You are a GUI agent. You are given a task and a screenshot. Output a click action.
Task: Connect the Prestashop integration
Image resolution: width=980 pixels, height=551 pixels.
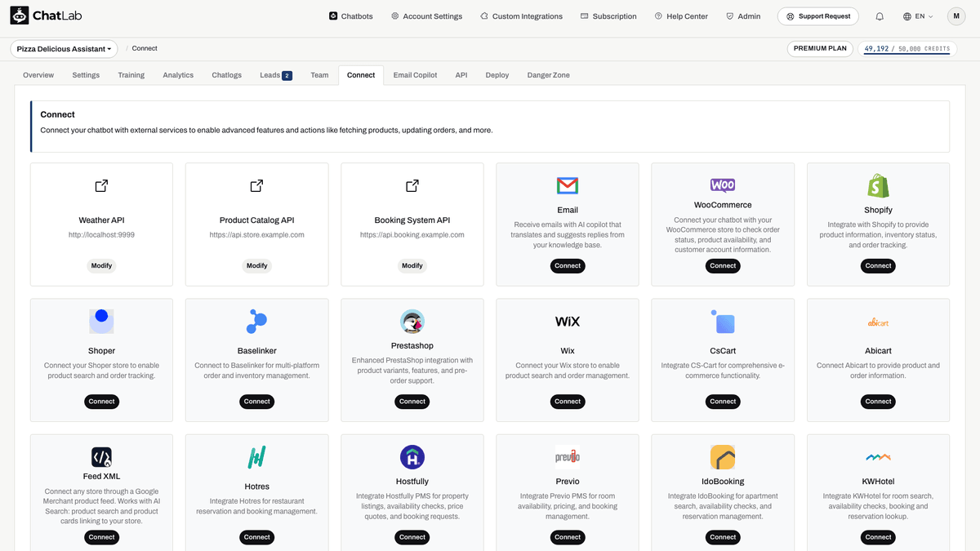[412, 402]
